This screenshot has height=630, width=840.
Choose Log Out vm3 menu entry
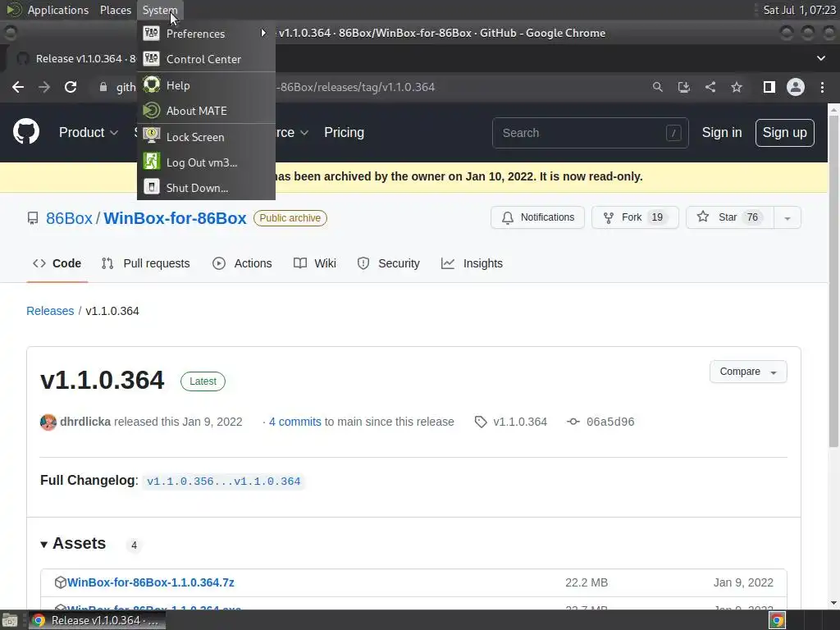pos(206,162)
